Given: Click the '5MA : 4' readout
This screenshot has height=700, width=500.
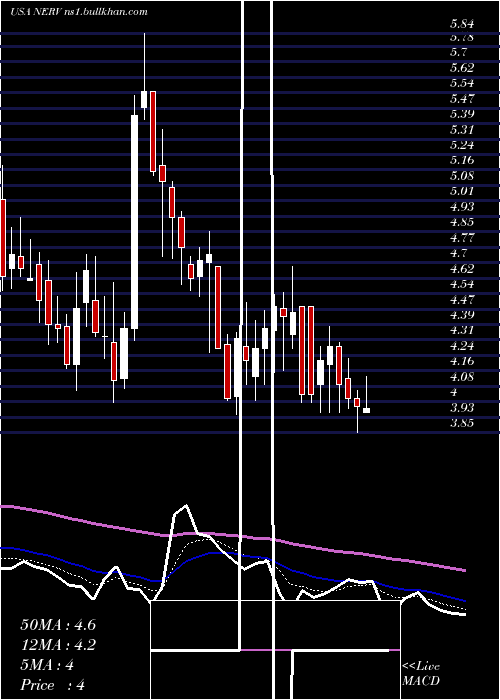Looking at the screenshot, I should pos(47,665).
